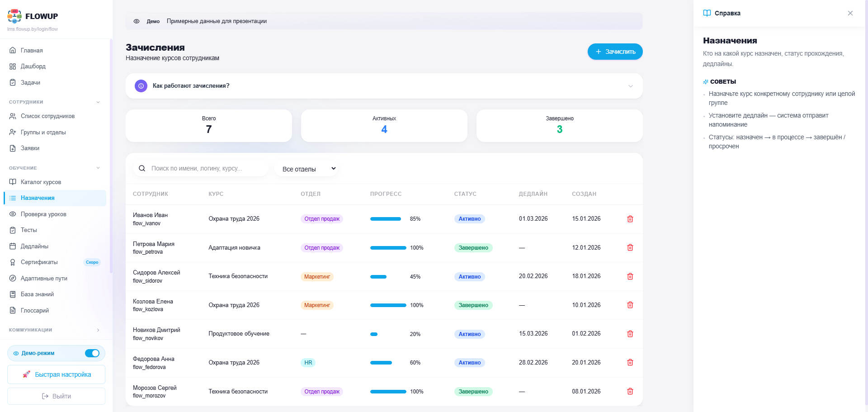This screenshot has width=868, height=412.
Task: Toggle the Демо-режим switch off
Action: click(x=92, y=353)
